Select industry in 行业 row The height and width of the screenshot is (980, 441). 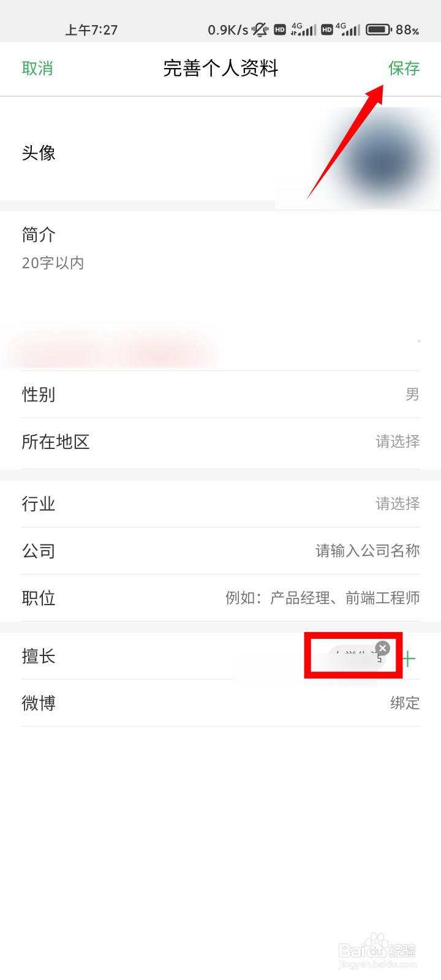(221, 503)
